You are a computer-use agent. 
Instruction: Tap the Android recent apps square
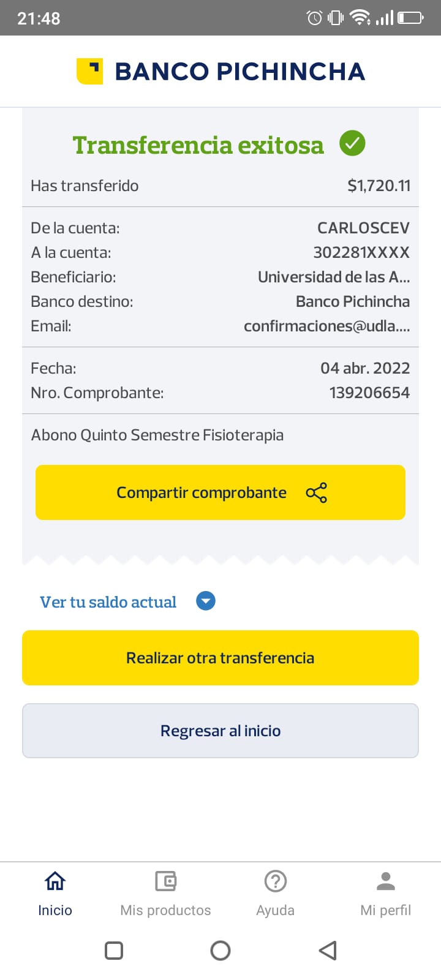[x=114, y=951]
